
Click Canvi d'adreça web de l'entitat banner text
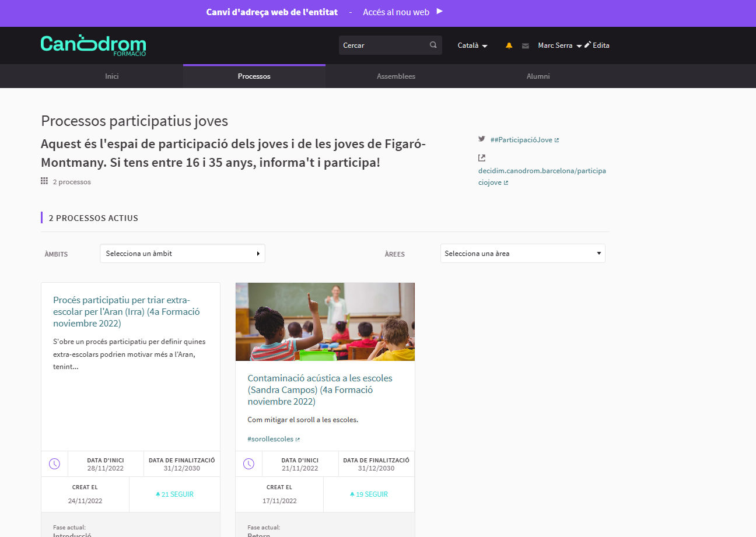point(272,12)
